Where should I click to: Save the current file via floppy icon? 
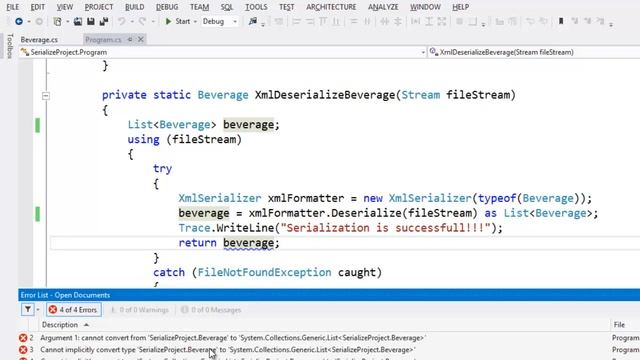[x=91, y=21]
